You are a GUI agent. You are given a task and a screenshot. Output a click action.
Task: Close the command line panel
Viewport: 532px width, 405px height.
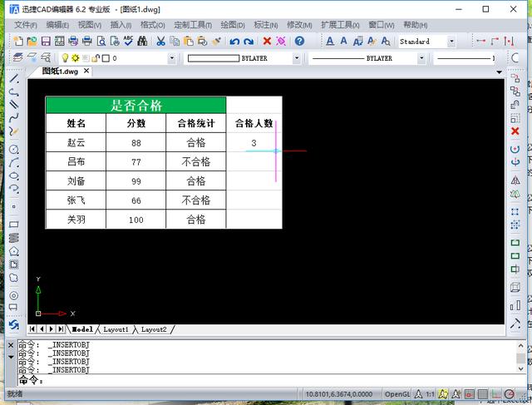(x=11, y=345)
